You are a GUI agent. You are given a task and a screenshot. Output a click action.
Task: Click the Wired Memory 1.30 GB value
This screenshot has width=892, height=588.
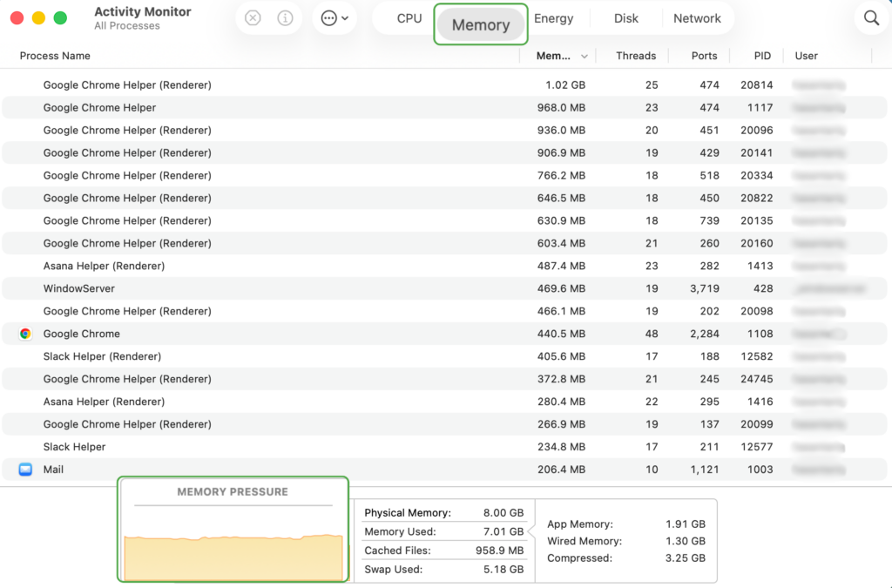[685, 541]
